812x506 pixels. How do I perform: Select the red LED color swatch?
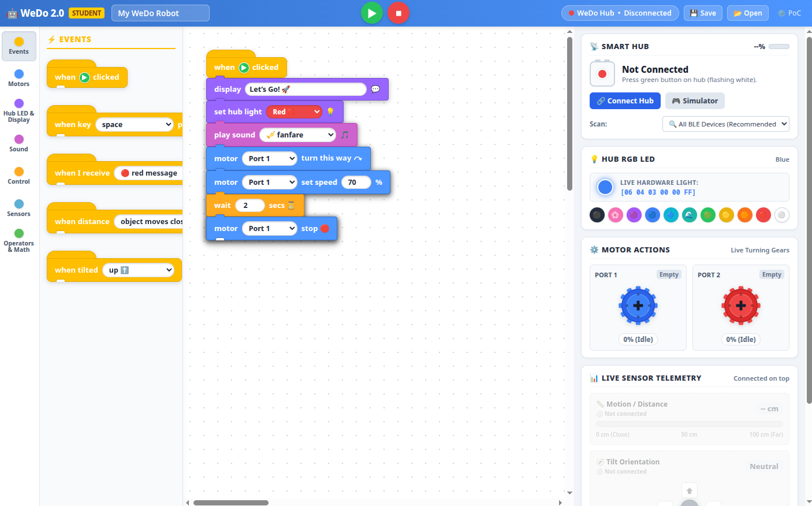click(x=763, y=215)
